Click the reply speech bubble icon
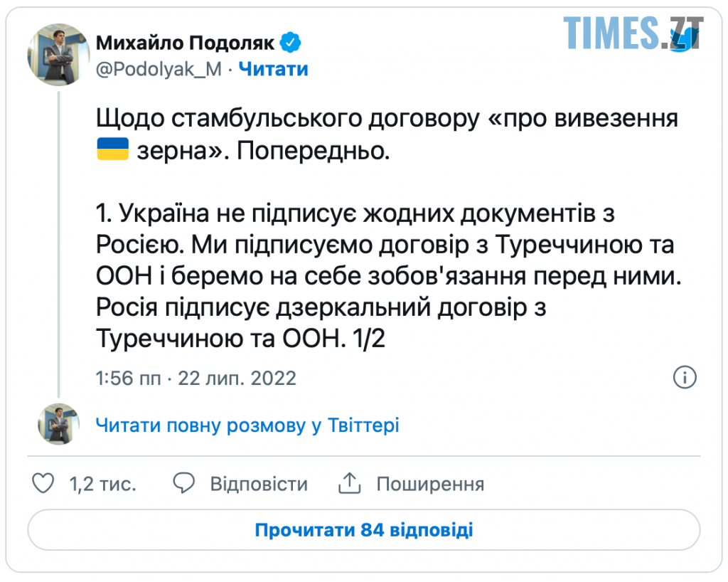 coord(184,484)
